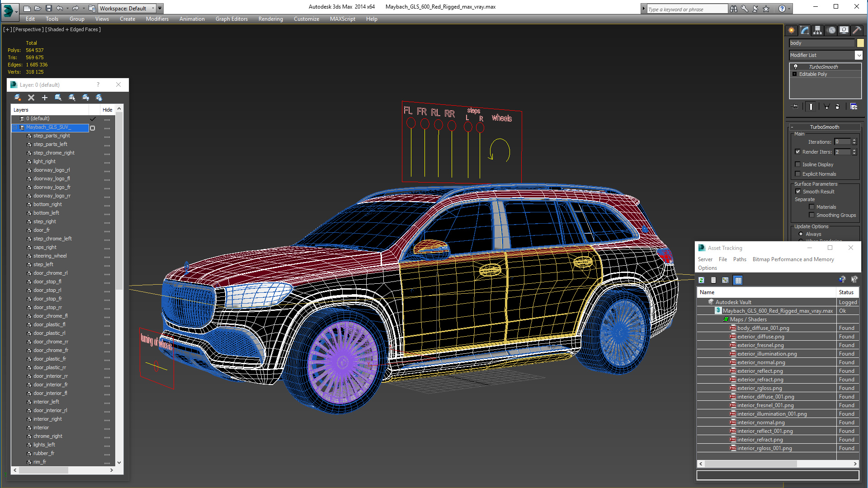This screenshot has width=868, height=488.
Task: Select the Always update radio button
Action: tap(801, 234)
